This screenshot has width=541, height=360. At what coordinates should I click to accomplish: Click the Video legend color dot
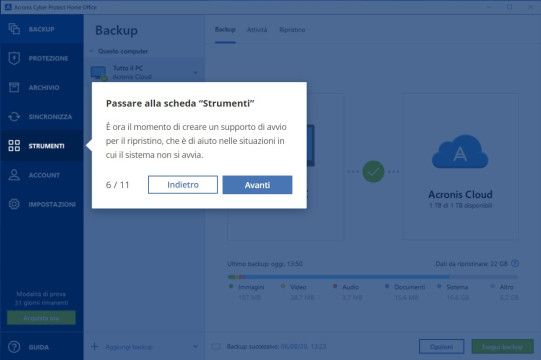click(283, 286)
